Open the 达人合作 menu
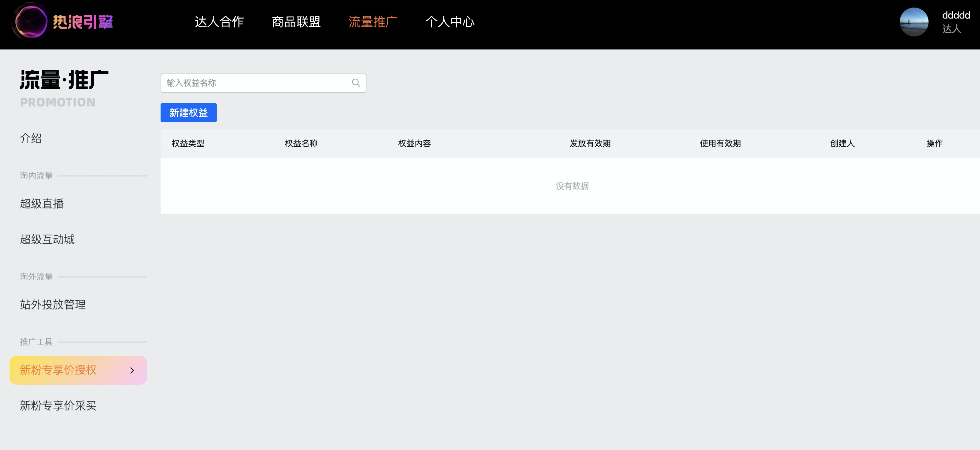The image size is (980, 450). [x=219, y=22]
